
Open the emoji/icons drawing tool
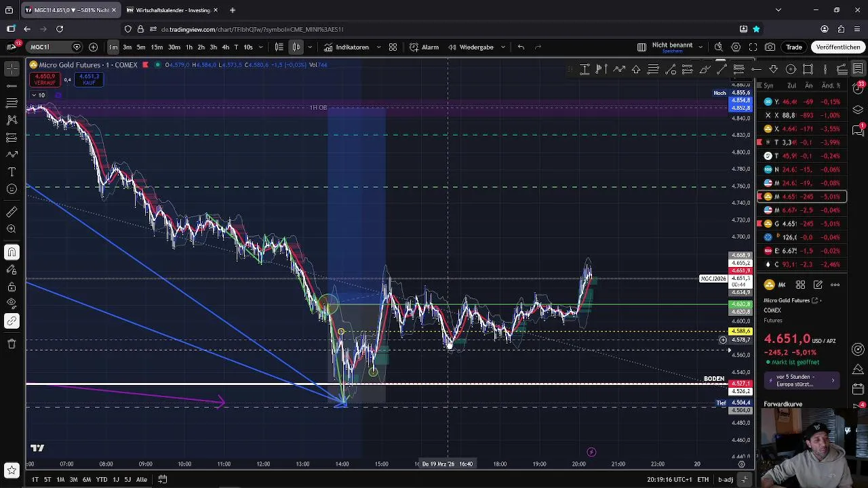coord(12,189)
